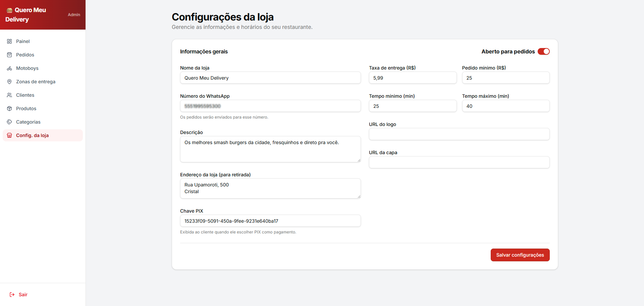Open the Pedidos menu entry

[25, 54]
